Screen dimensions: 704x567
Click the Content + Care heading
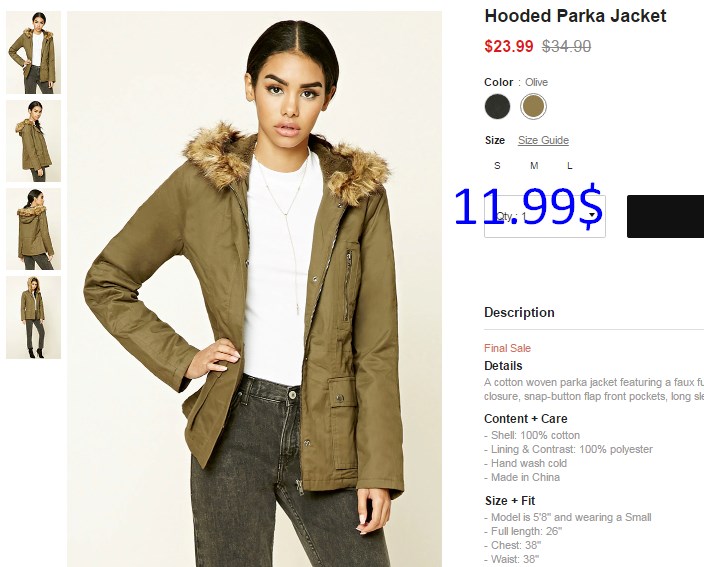[x=526, y=419]
